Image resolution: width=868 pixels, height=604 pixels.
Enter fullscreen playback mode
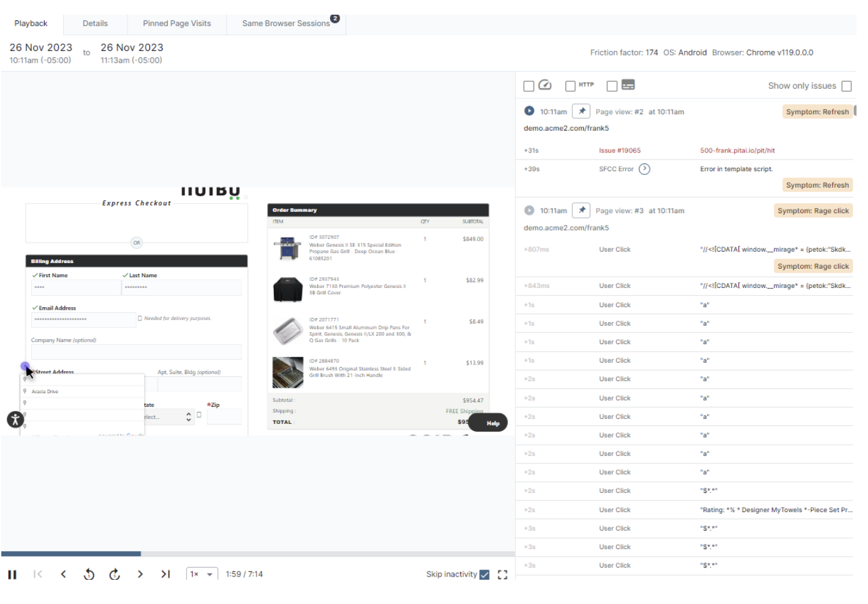502,574
